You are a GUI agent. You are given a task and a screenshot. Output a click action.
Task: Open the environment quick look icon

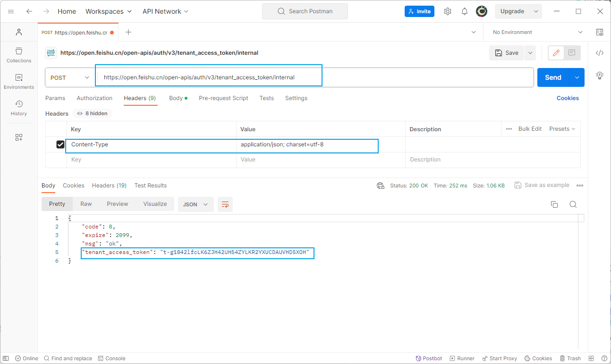(600, 32)
